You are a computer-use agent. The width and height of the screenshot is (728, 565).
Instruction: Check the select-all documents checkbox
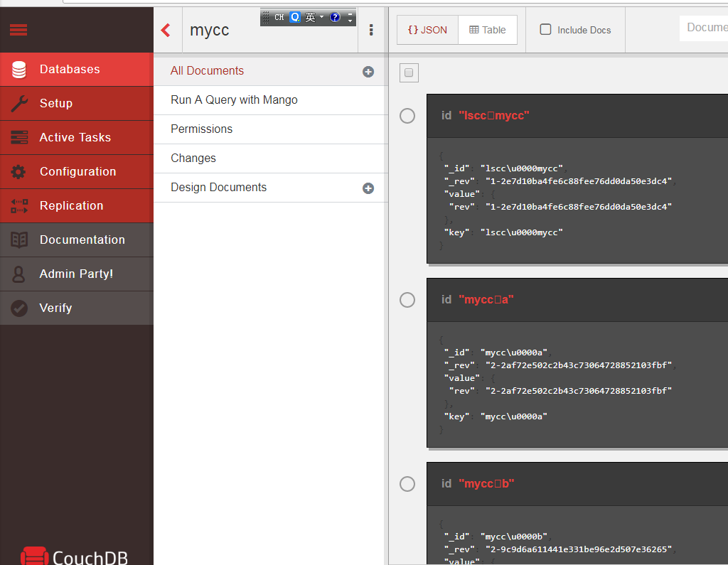409,72
